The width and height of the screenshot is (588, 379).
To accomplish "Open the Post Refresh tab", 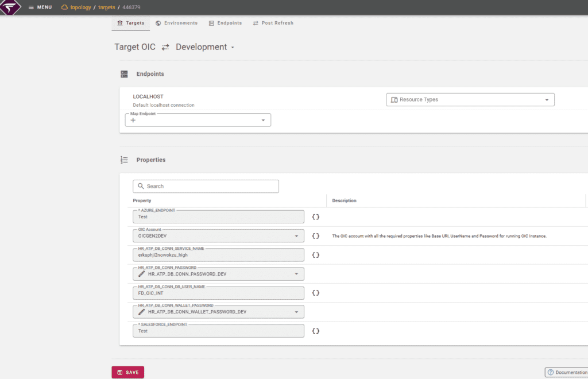I will click(273, 23).
